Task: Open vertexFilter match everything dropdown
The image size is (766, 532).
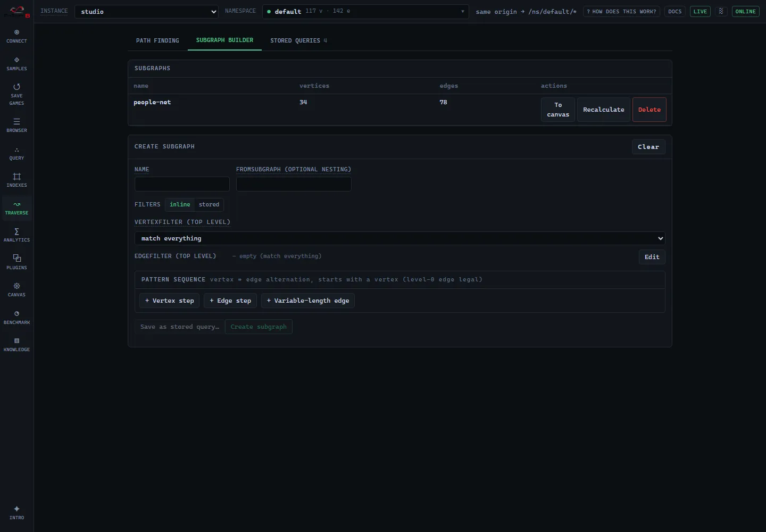Action: (x=400, y=238)
